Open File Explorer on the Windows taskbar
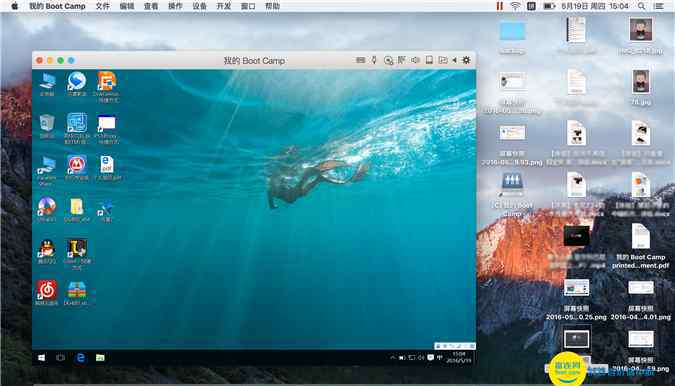This screenshot has height=386, width=675. tap(100, 358)
